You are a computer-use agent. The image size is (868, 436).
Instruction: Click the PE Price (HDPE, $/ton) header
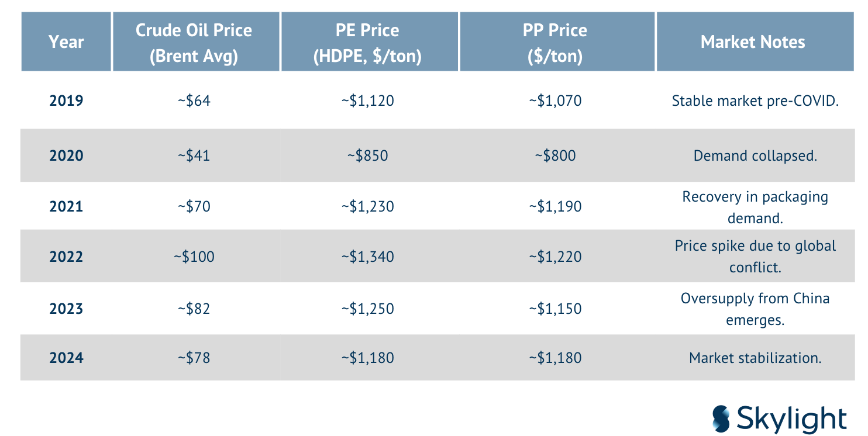tap(367, 43)
